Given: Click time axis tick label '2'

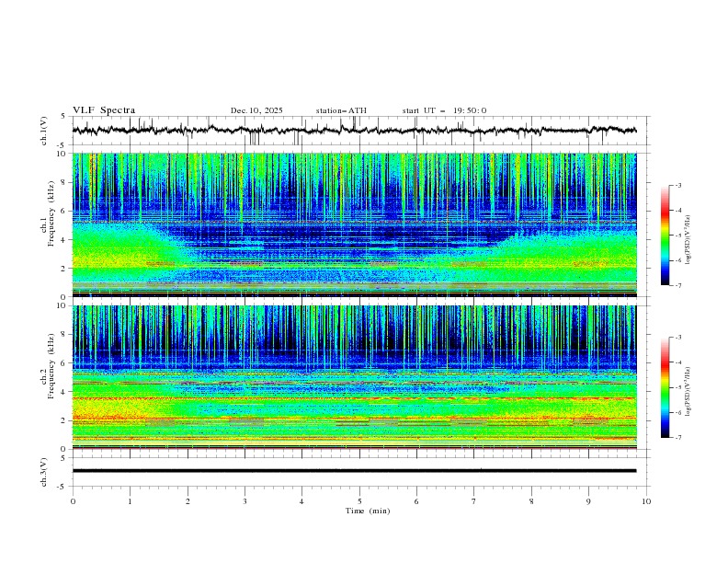Looking at the screenshot, I should click(188, 501).
